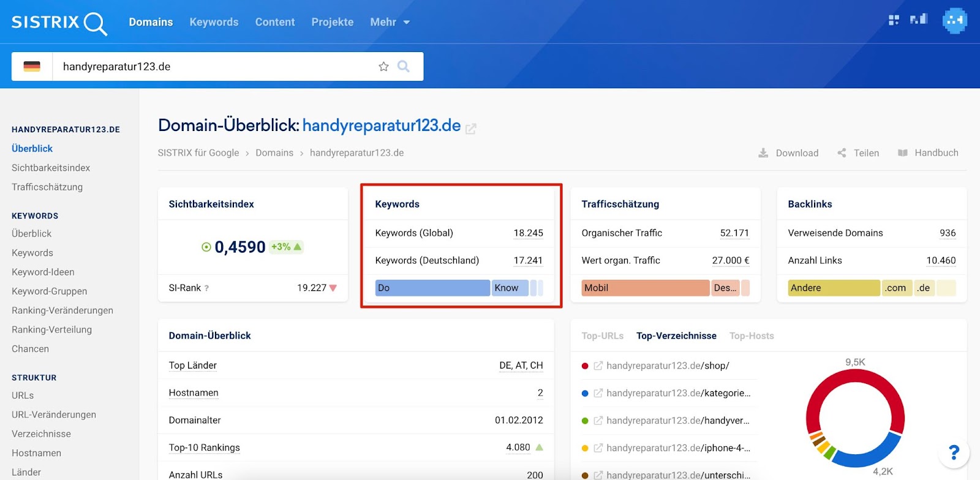Open Ranking-Veränderungen in sidebar

62,310
